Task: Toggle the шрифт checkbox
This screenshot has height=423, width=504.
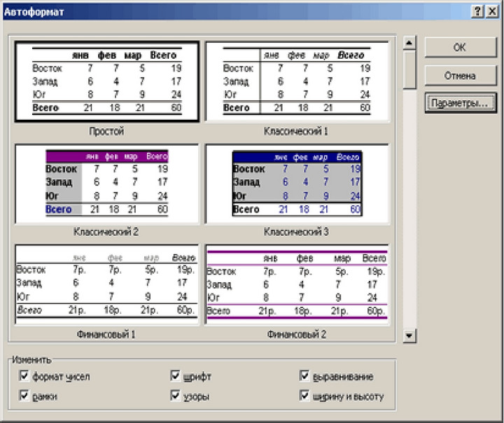Action: click(x=175, y=375)
